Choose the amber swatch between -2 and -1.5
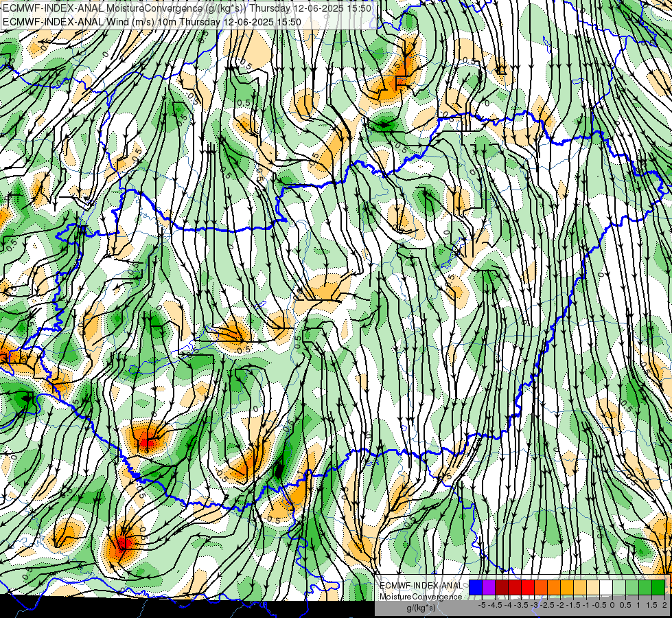The image size is (672, 618). (567, 587)
